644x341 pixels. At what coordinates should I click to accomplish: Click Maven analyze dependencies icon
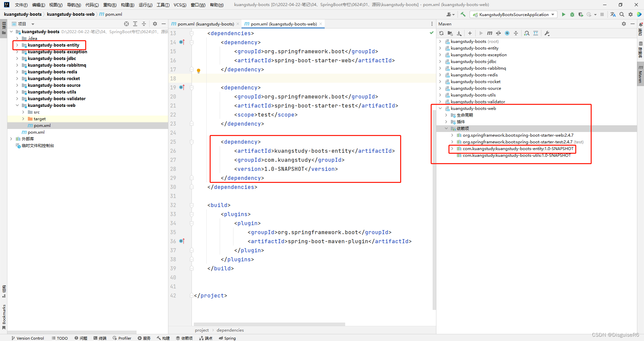(x=527, y=33)
